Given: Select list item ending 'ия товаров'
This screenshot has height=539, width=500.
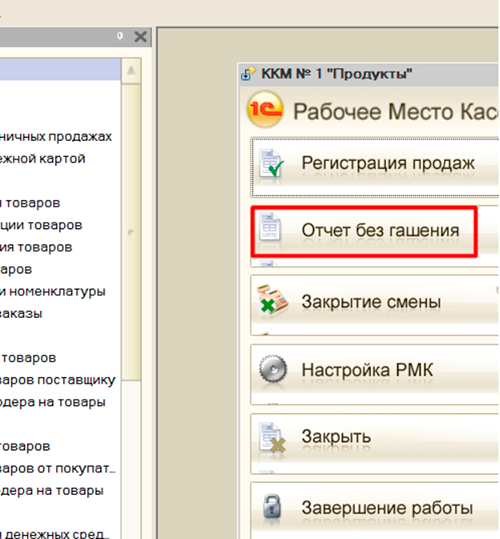Looking at the screenshot, I should pyautogui.click(x=36, y=247).
